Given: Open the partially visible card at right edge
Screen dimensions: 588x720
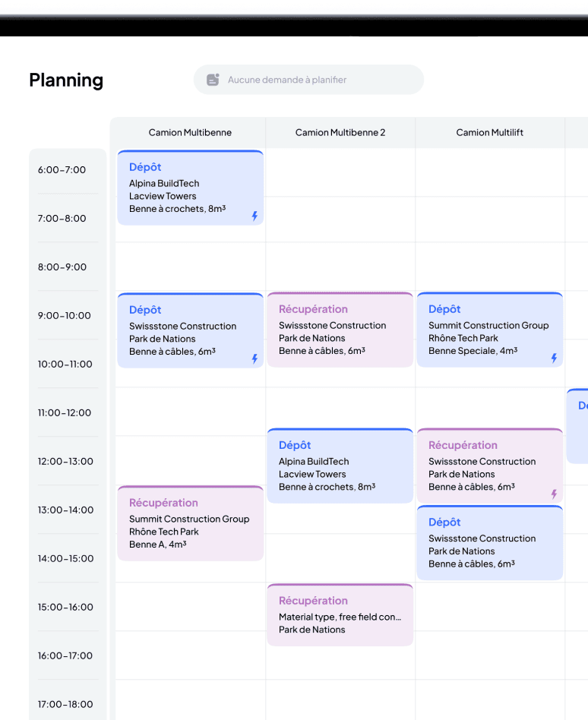Looking at the screenshot, I should 578,425.
